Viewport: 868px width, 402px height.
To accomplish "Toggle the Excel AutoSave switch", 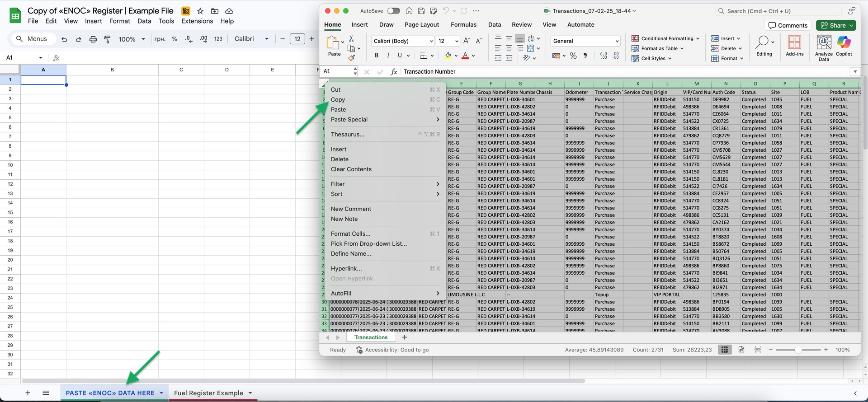I will (x=393, y=11).
